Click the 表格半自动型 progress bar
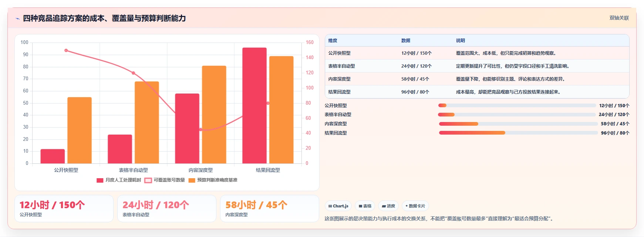 517,115
